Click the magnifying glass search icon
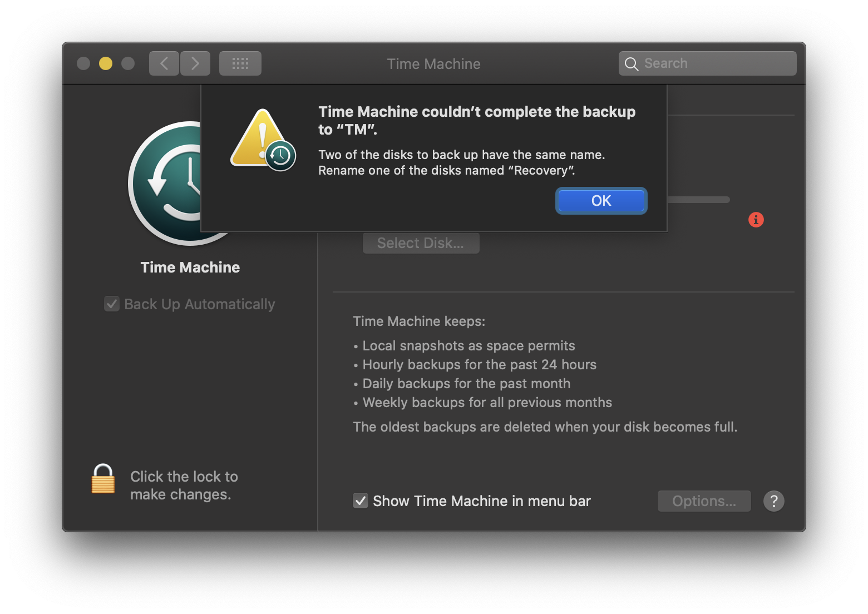Screen dimensions: 868x614 coord(632,64)
